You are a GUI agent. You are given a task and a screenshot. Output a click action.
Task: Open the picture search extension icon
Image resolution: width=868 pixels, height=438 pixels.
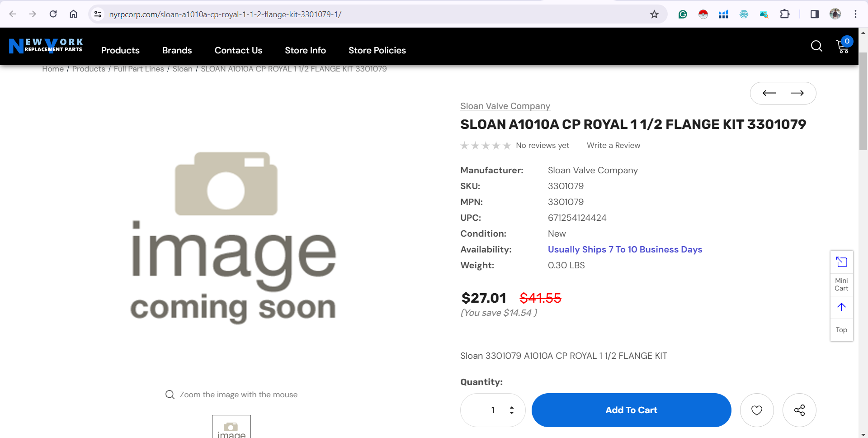click(x=764, y=14)
